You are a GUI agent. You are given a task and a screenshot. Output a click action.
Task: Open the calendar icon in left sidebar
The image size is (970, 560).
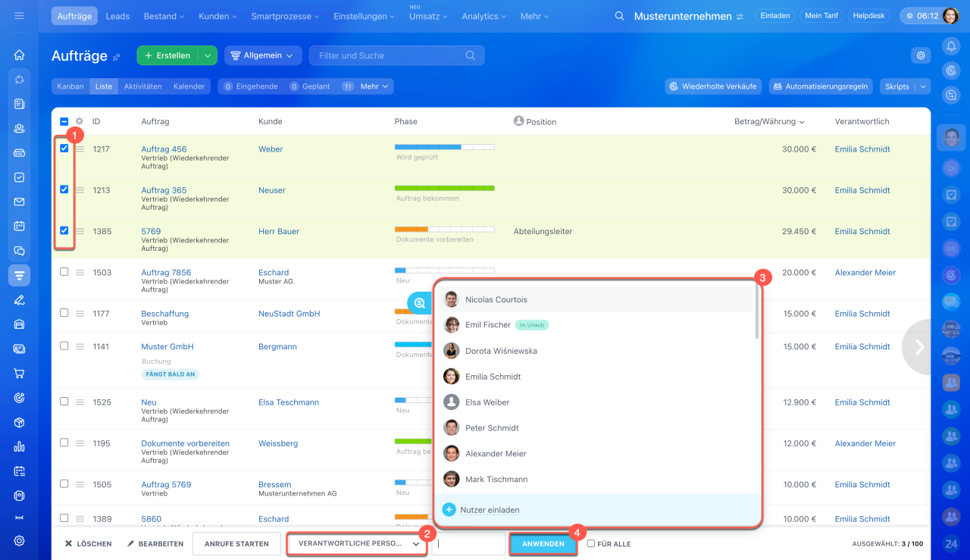[20, 226]
